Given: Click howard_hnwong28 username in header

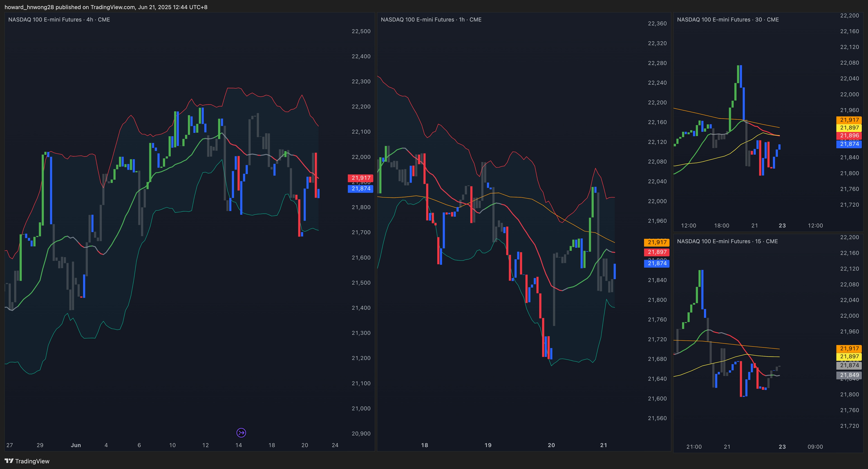Looking at the screenshot, I should click(29, 7).
